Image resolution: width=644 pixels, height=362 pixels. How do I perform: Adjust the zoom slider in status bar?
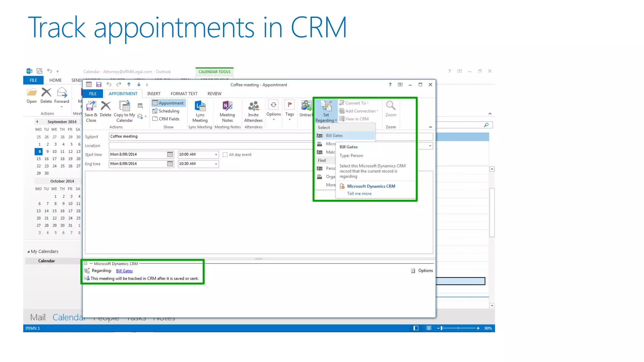pos(441,328)
